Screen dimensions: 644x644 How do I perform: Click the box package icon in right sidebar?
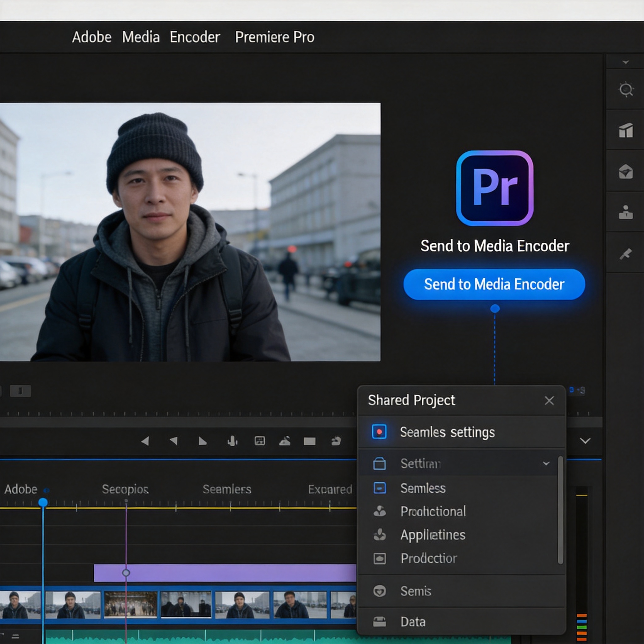[x=626, y=171]
